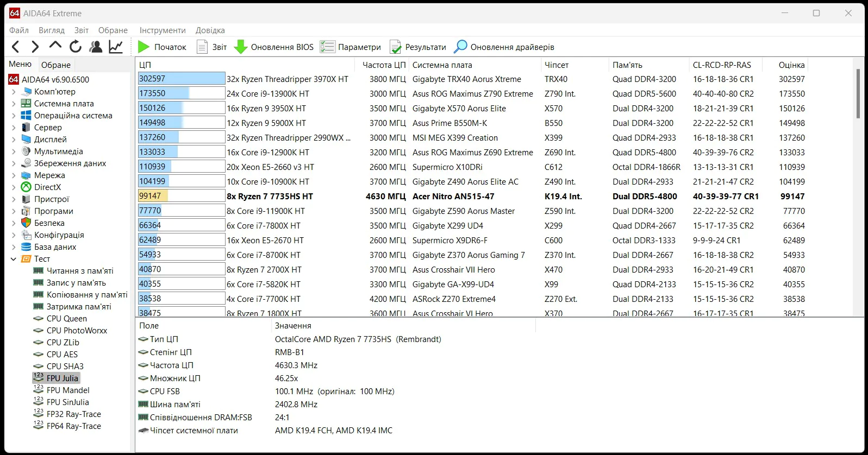This screenshot has height=455, width=868.
Task: Switch to the Обране sidebar tab
Action: pyautogui.click(x=56, y=65)
